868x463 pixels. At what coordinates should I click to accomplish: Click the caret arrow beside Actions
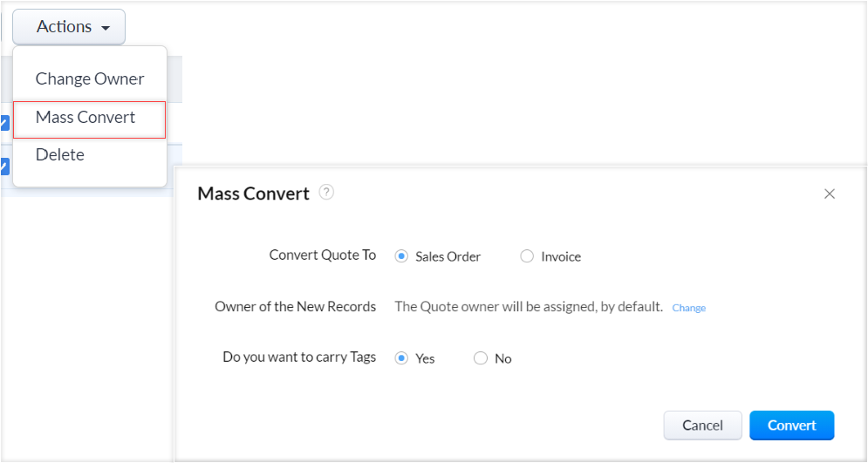(x=106, y=28)
